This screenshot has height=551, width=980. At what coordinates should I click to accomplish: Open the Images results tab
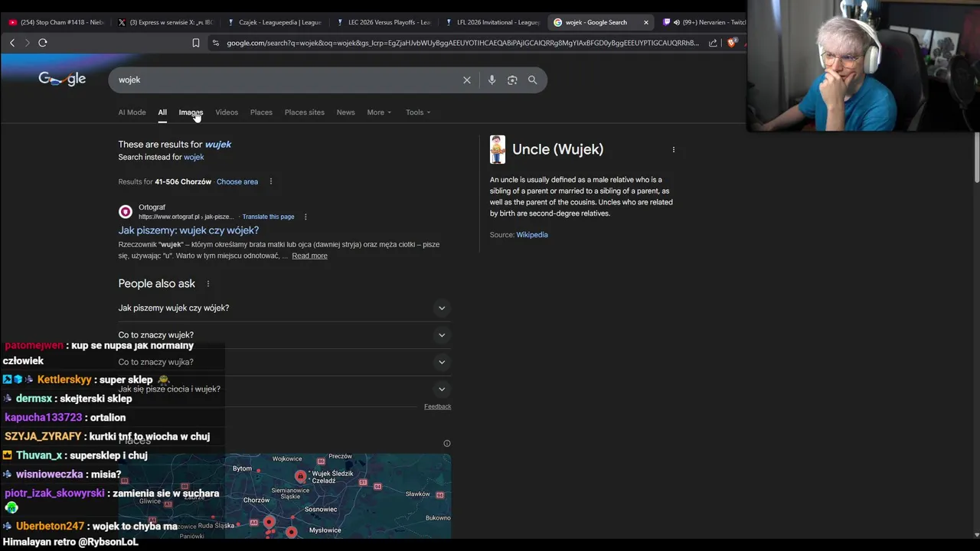coord(191,112)
